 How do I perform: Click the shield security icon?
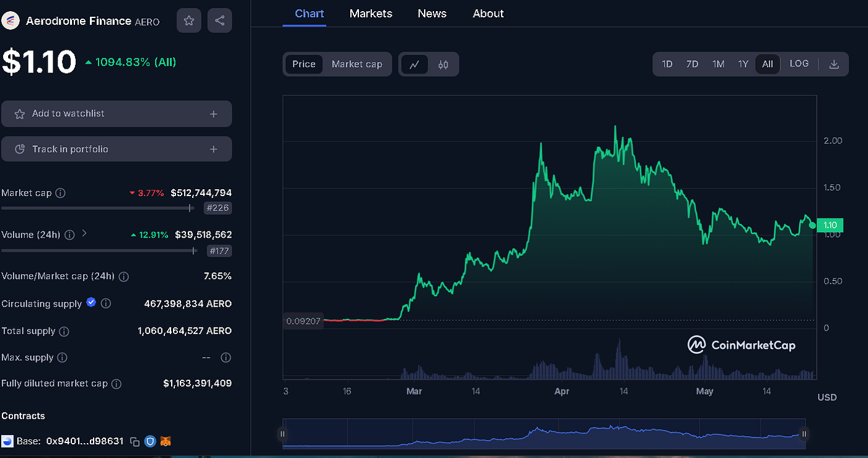[150, 441]
